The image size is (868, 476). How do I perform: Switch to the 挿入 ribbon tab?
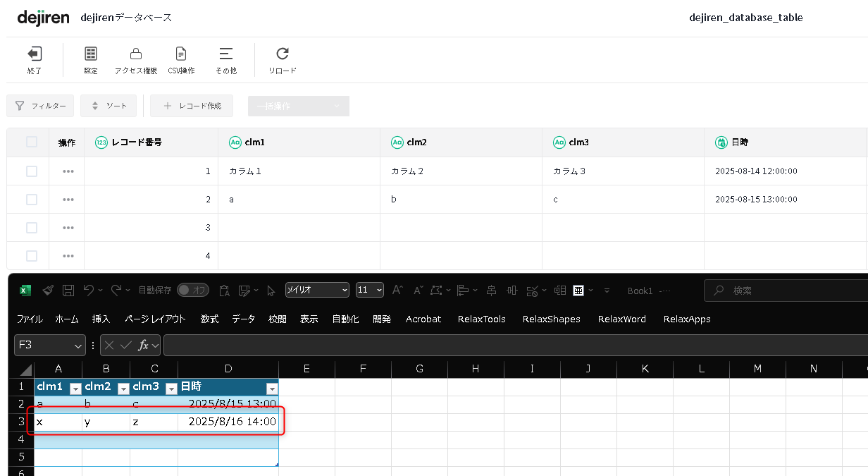click(x=101, y=319)
